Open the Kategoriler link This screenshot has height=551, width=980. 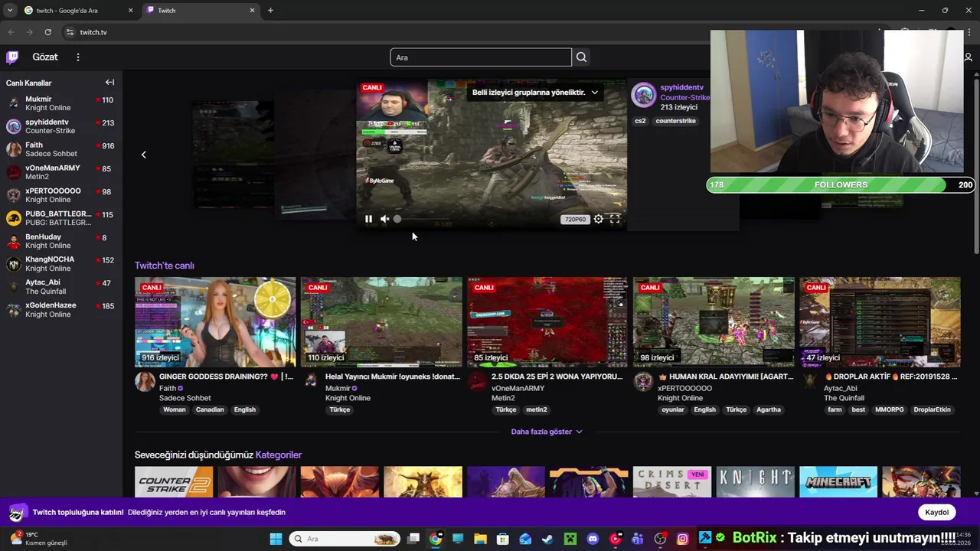(x=279, y=455)
